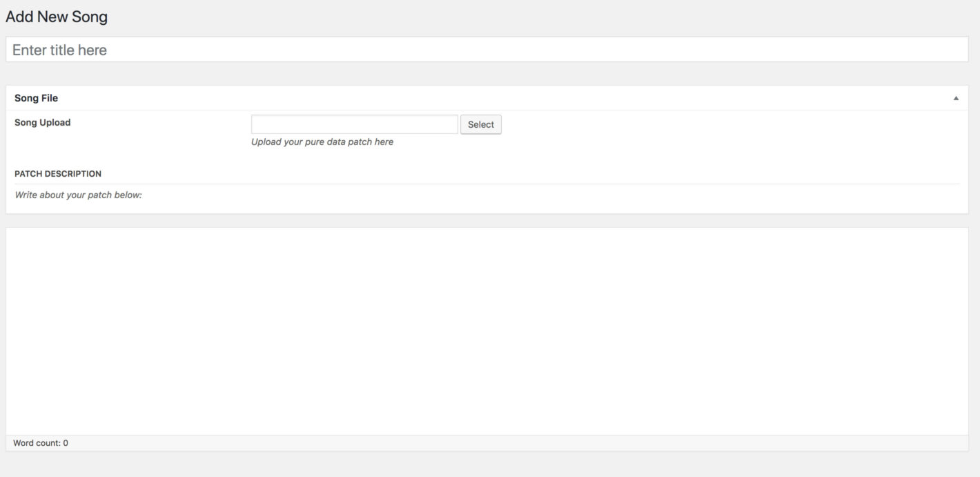Click the 'Song Upload' field label
This screenshot has height=477, width=980.
(x=42, y=122)
